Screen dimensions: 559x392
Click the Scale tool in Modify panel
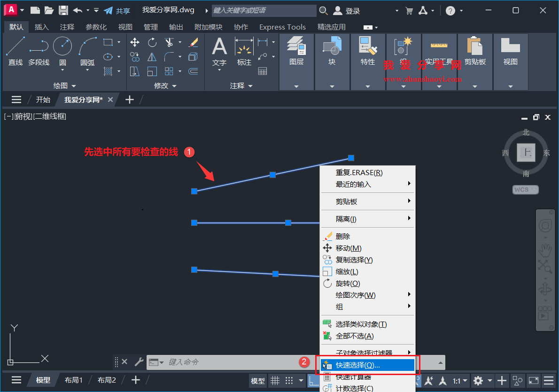pyautogui.click(x=152, y=71)
